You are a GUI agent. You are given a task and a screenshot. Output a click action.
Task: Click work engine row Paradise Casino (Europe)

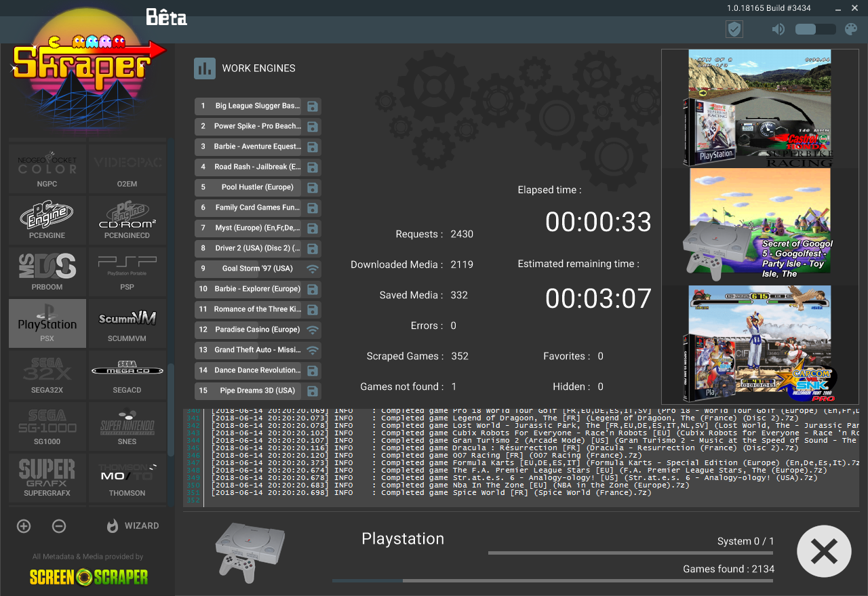[258, 330]
